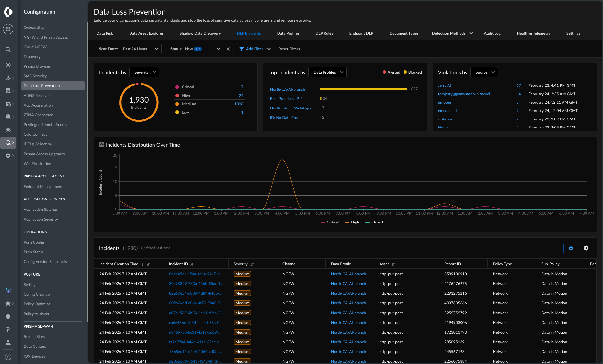
Task: Collapse the sidebar with the left arrow icon
Action: tap(8, 357)
